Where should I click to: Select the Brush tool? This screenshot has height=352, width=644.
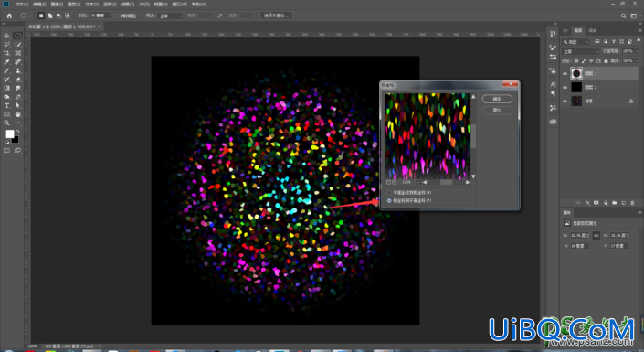[x=6, y=70]
